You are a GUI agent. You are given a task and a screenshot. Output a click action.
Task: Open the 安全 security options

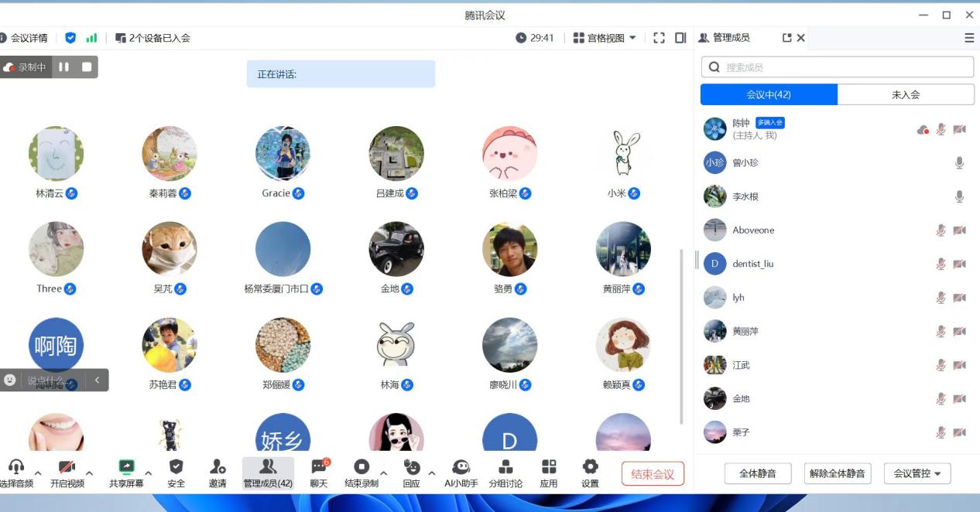click(176, 473)
